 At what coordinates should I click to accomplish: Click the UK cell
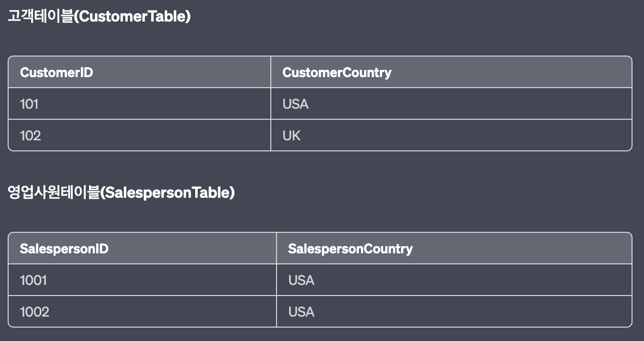(291, 136)
